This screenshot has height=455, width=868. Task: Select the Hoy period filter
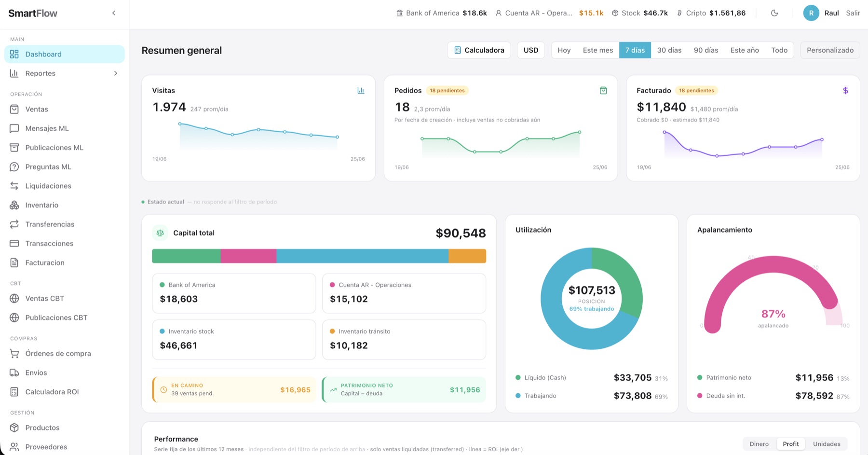(x=564, y=50)
